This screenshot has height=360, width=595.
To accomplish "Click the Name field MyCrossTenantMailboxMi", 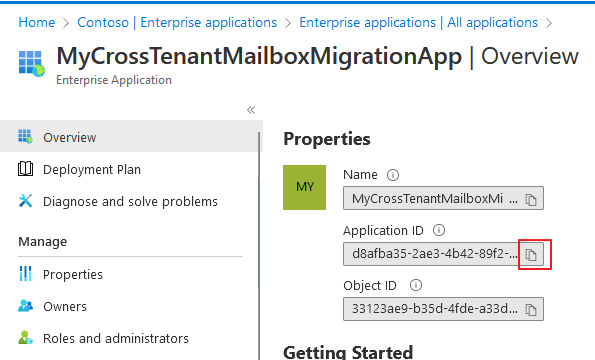I will (x=443, y=198).
